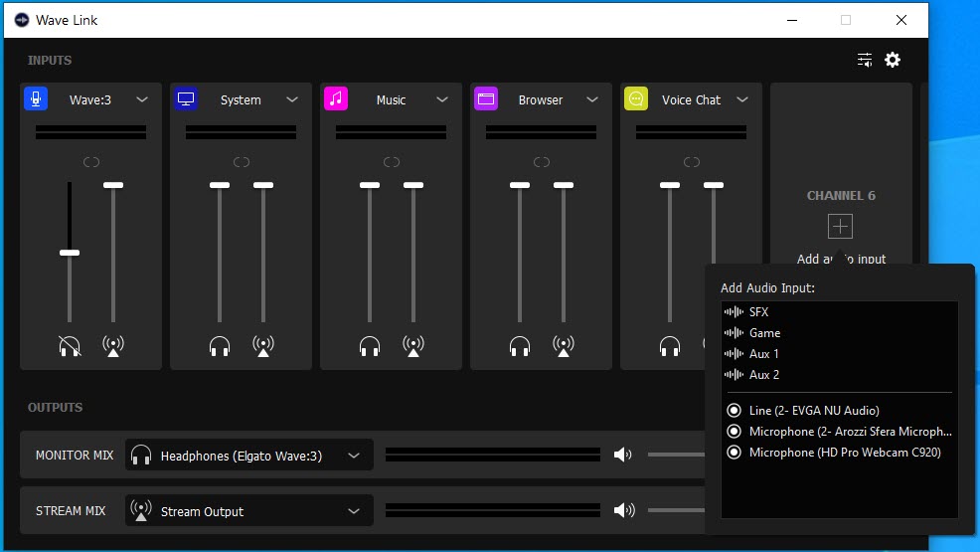This screenshot has width=980, height=552.
Task: Select SFX from Add Audio Input list
Action: click(x=839, y=312)
